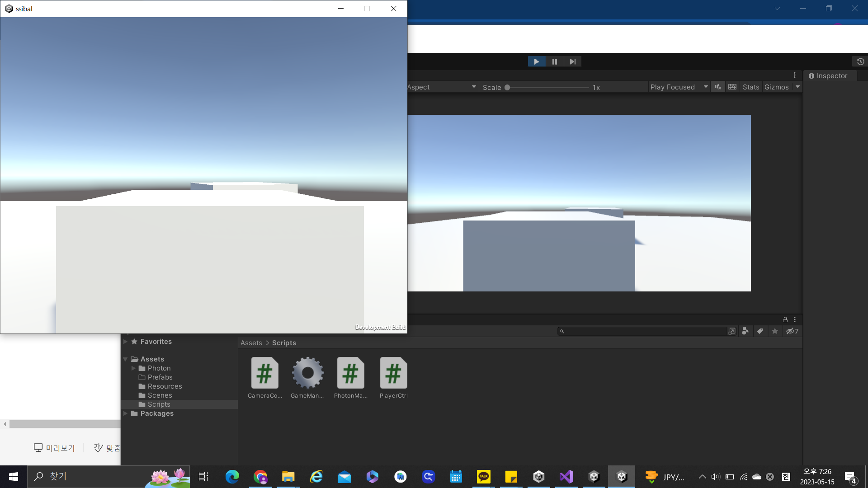Click the Step frame button
868x488 pixels.
click(x=572, y=62)
